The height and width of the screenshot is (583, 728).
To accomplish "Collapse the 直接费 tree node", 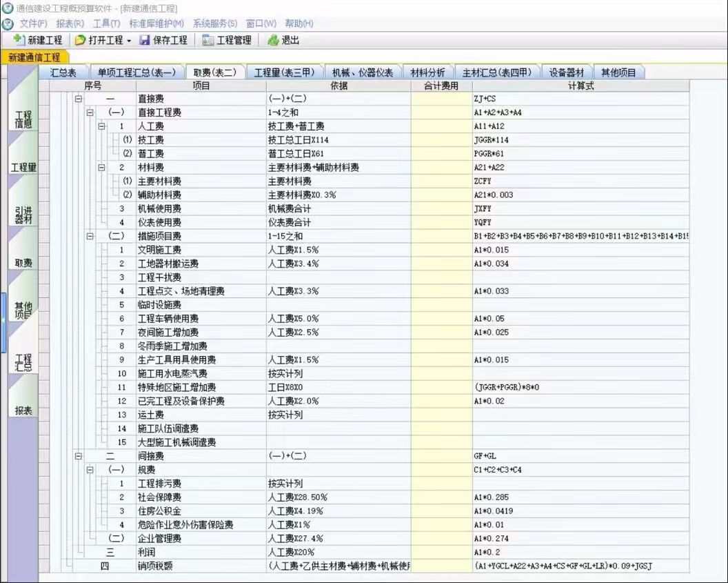I will tap(78, 99).
